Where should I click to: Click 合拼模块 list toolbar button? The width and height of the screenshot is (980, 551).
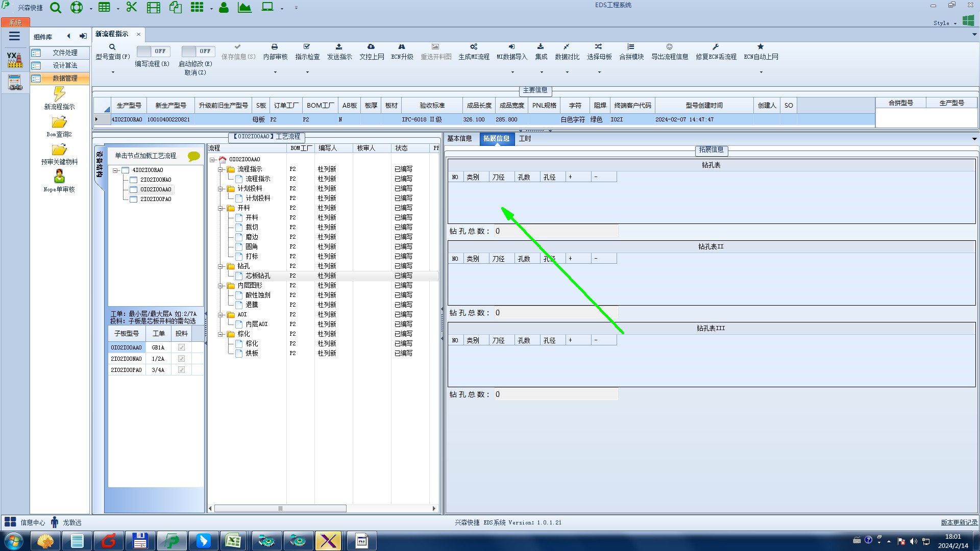point(631,52)
